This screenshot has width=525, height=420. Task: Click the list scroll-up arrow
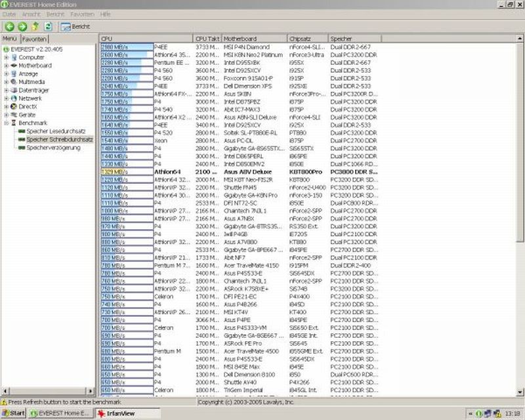520,39
